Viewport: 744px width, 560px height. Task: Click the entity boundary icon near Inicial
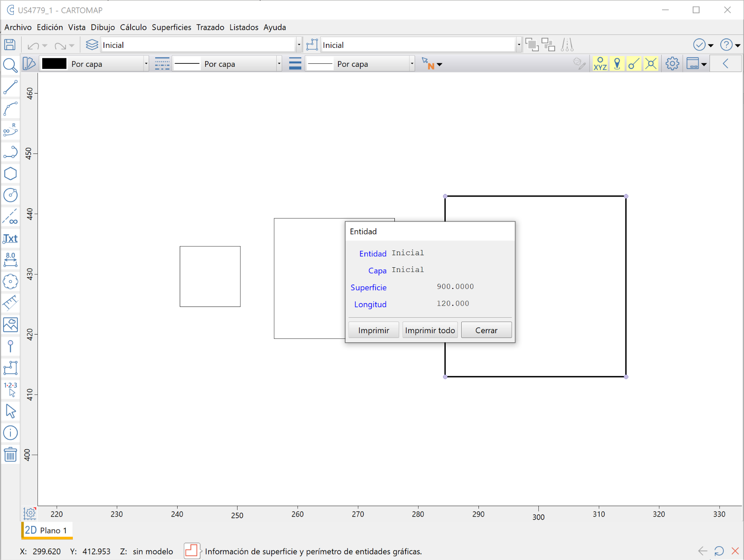coord(312,45)
